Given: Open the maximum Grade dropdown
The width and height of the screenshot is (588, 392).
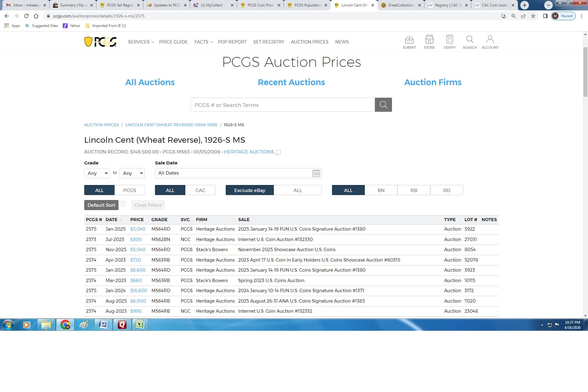Looking at the screenshot, I should coord(132,173).
